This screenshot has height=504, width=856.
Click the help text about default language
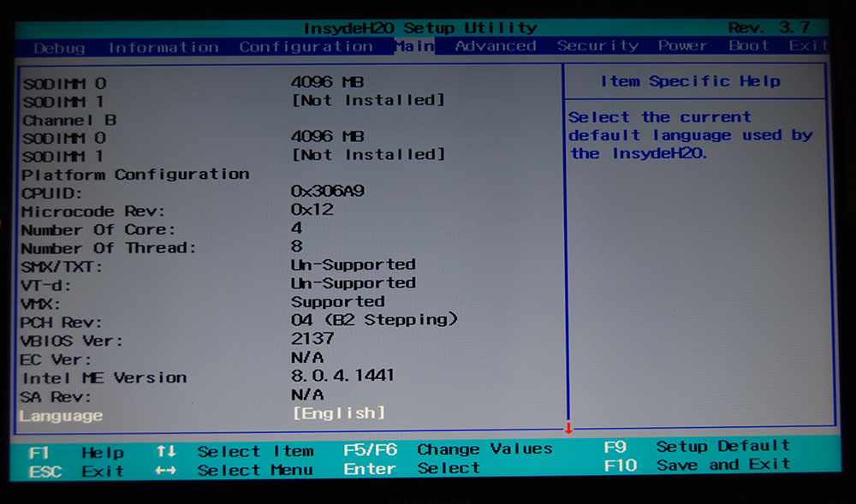pyautogui.click(x=691, y=136)
